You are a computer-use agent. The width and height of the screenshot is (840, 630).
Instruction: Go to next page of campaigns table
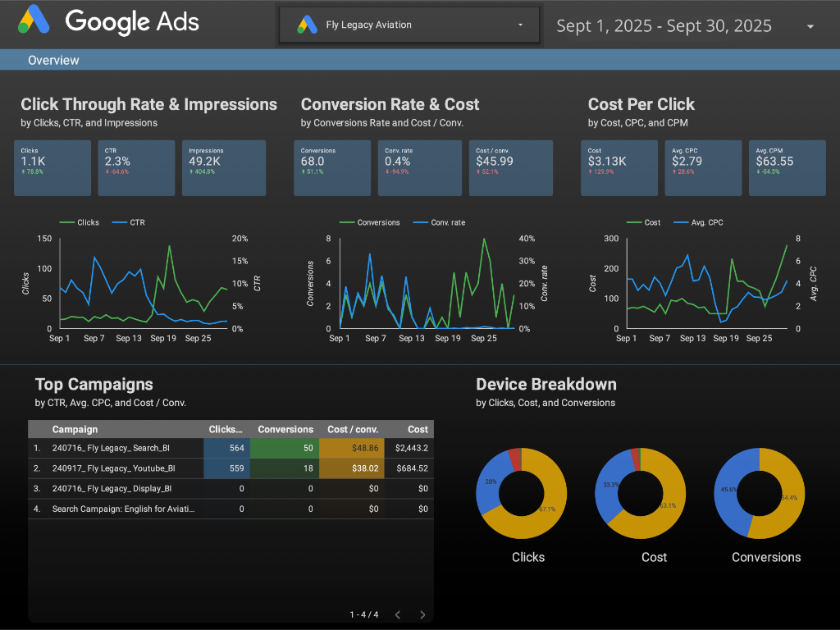[422, 614]
